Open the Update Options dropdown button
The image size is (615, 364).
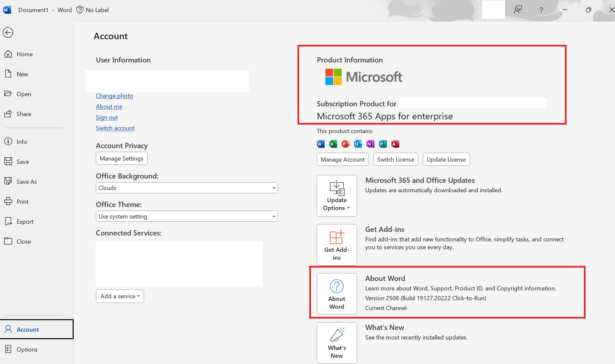(337, 196)
